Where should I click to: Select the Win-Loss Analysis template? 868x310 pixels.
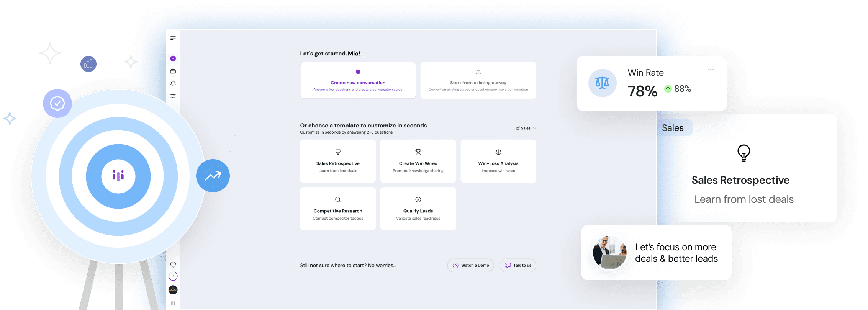pos(498,161)
